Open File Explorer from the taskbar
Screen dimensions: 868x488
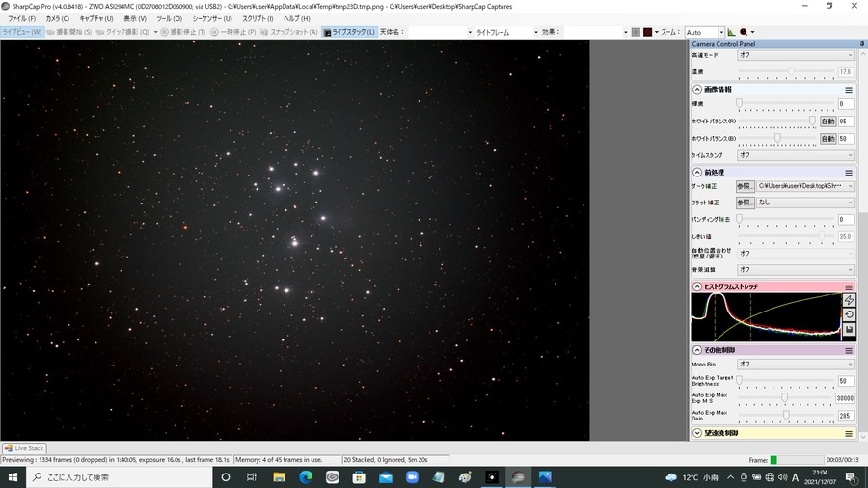point(279,477)
